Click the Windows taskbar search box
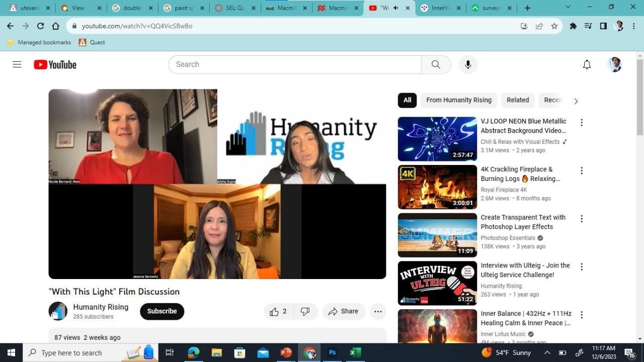The width and height of the screenshot is (644, 362). point(91,352)
